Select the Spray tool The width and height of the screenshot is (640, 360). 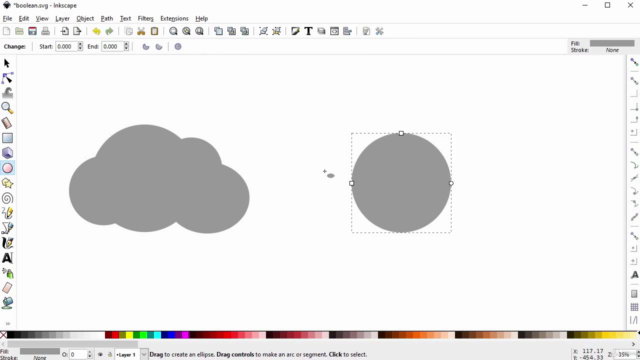point(7,273)
